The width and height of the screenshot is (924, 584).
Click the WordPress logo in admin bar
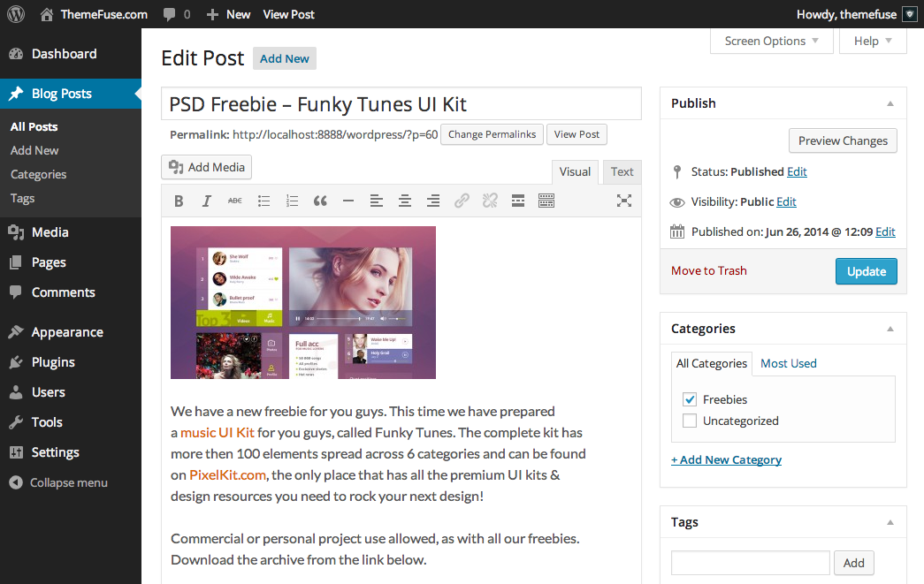click(16, 14)
